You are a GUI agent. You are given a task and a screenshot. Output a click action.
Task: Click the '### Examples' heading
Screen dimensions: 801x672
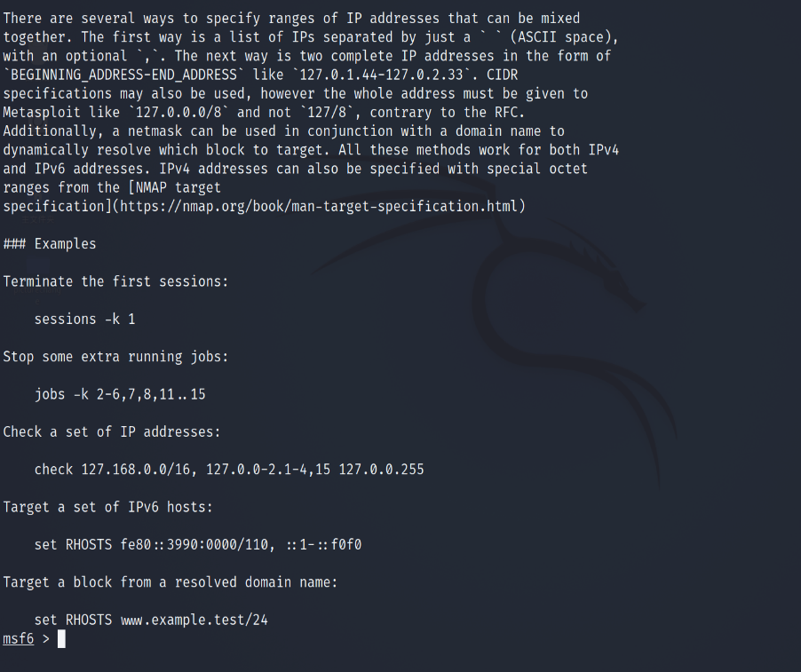coord(50,243)
